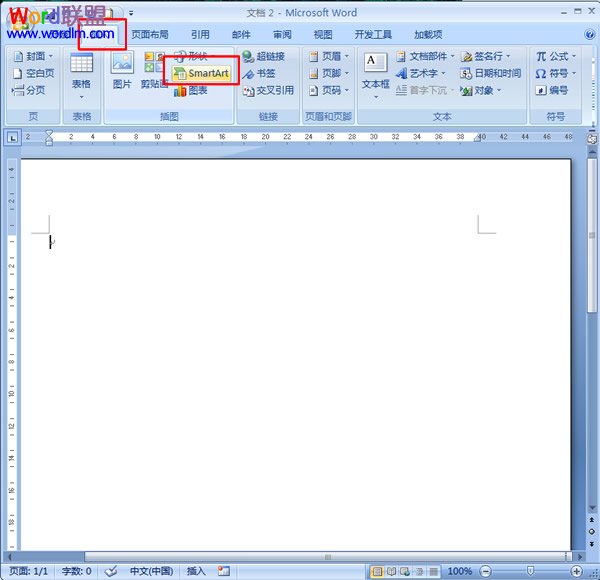Insert a page break (分页)

[28, 90]
